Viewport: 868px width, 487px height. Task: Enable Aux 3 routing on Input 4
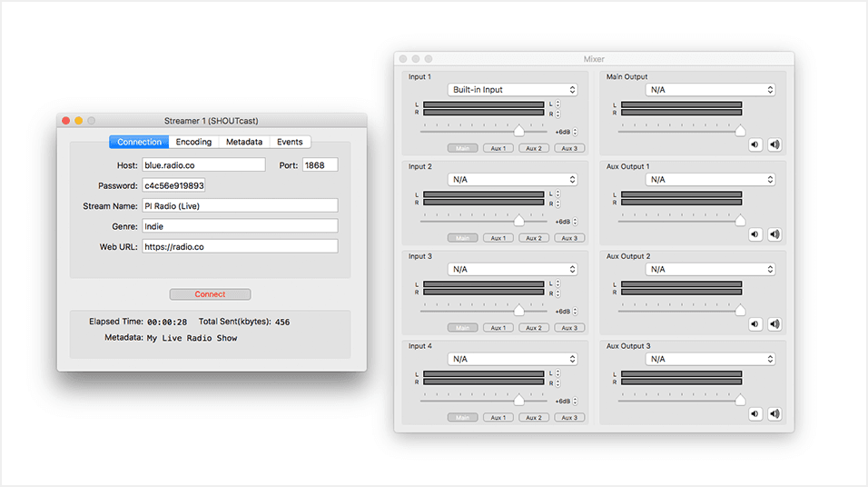tap(568, 418)
